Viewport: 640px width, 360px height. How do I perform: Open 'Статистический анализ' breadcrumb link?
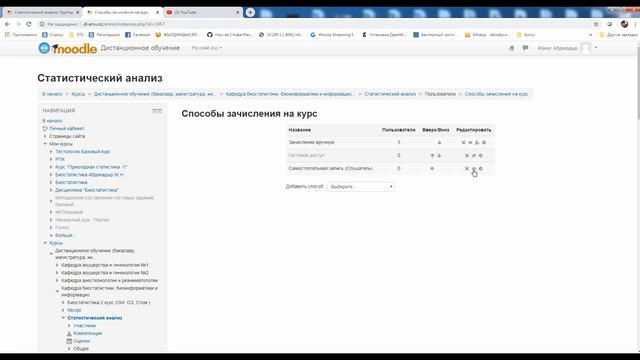[390, 94]
